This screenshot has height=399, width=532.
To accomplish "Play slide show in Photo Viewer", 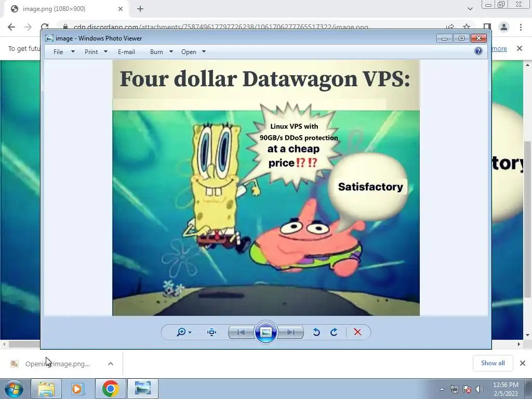I will tap(265, 332).
